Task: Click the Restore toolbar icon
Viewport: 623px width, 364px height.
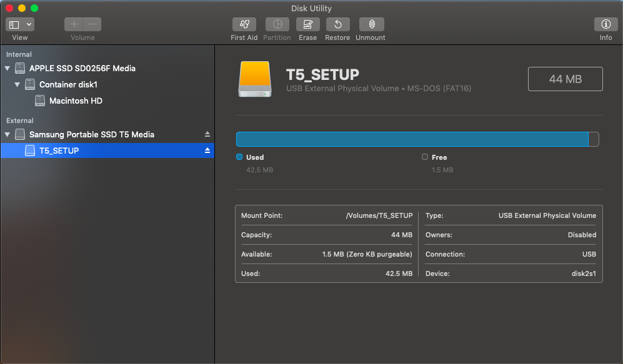Action: tap(337, 24)
